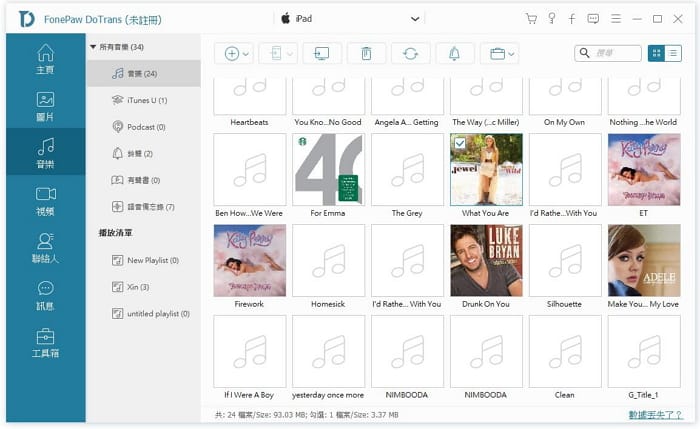Expand the export-to-device dropdown arrow

point(290,54)
